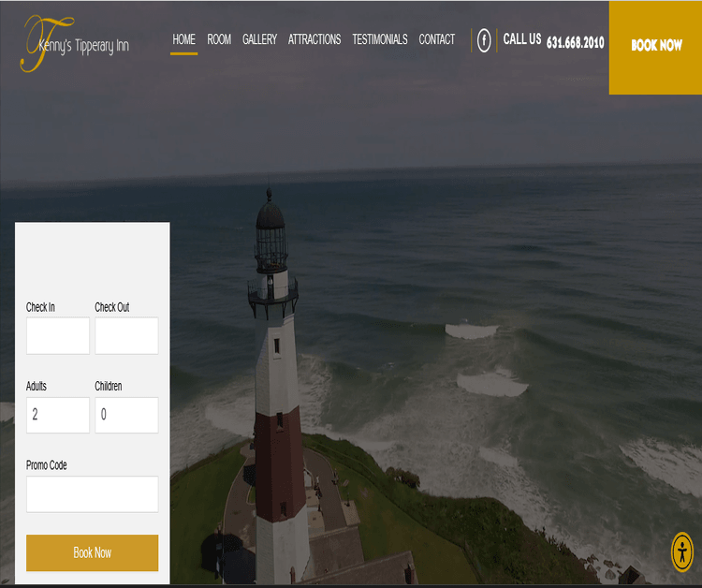The width and height of the screenshot is (702, 588).
Task: Click the Facebook icon in the header
Action: [x=484, y=40]
